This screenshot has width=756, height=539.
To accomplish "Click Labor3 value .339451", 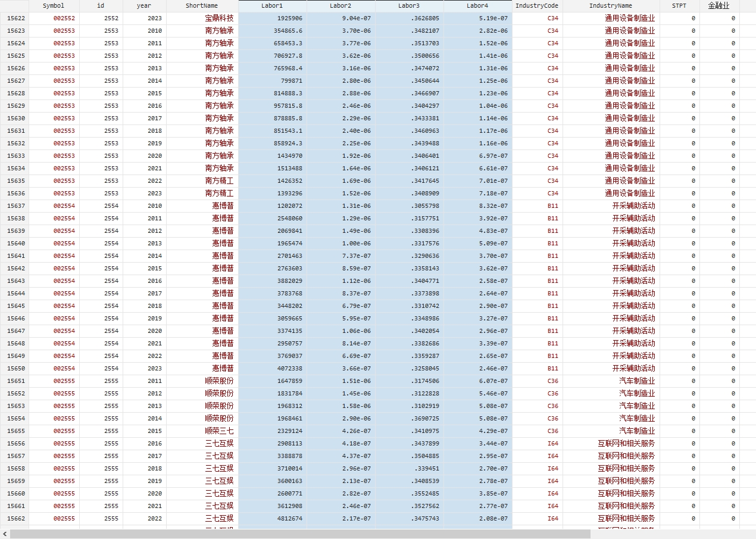I will click(x=427, y=469).
